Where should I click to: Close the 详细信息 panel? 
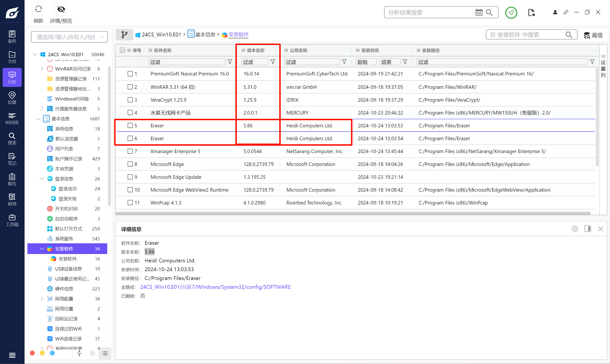600,229
